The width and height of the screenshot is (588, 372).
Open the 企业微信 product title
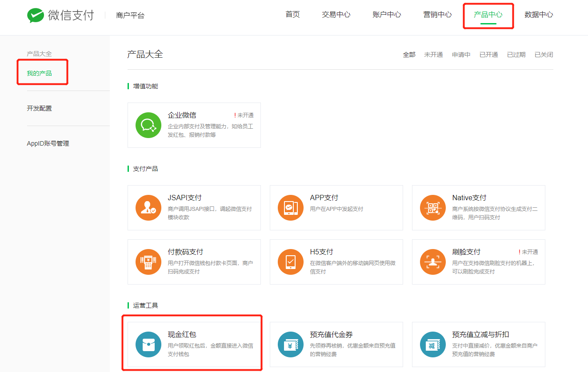point(182,115)
